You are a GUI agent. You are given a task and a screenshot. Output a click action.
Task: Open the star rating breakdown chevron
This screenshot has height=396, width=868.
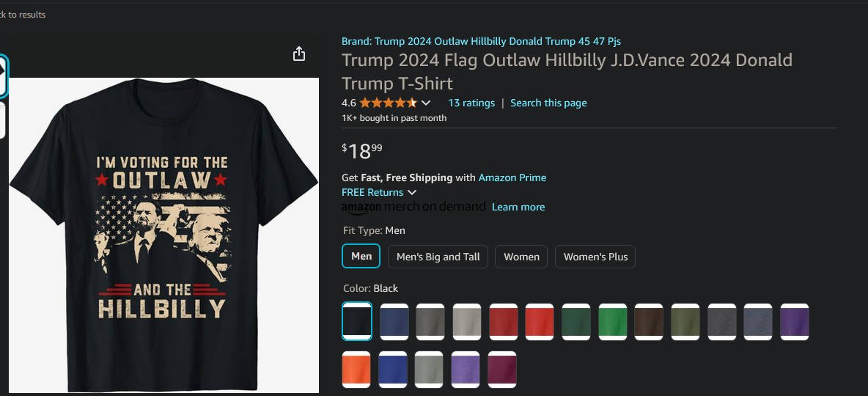(426, 103)
